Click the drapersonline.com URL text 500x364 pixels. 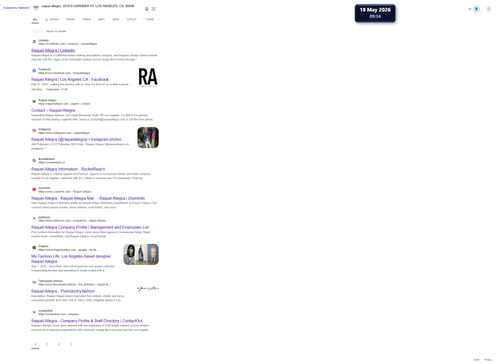pyautogui.click(x=68, y=250)
